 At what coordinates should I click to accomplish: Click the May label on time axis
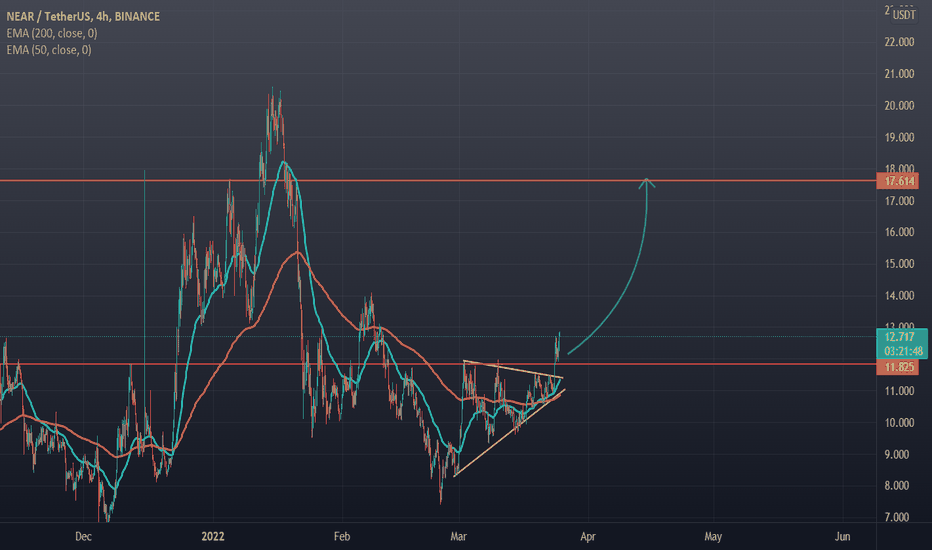pos(713,536)
